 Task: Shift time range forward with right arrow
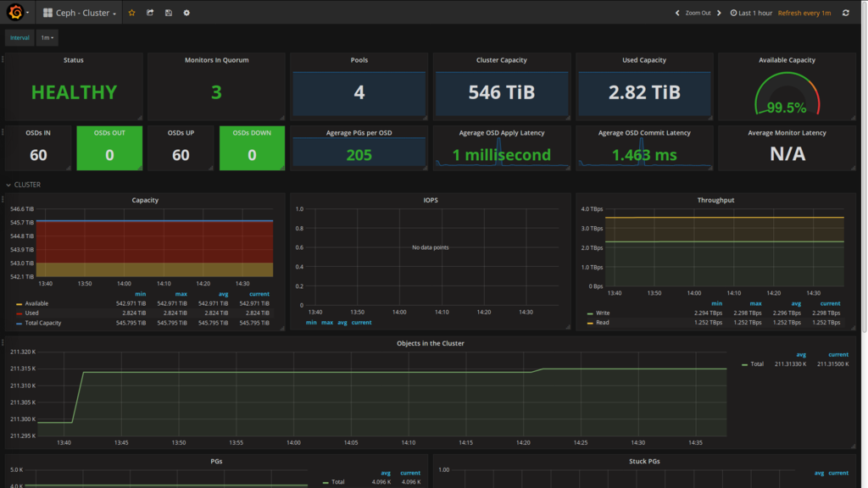click(x=720, y=13)
